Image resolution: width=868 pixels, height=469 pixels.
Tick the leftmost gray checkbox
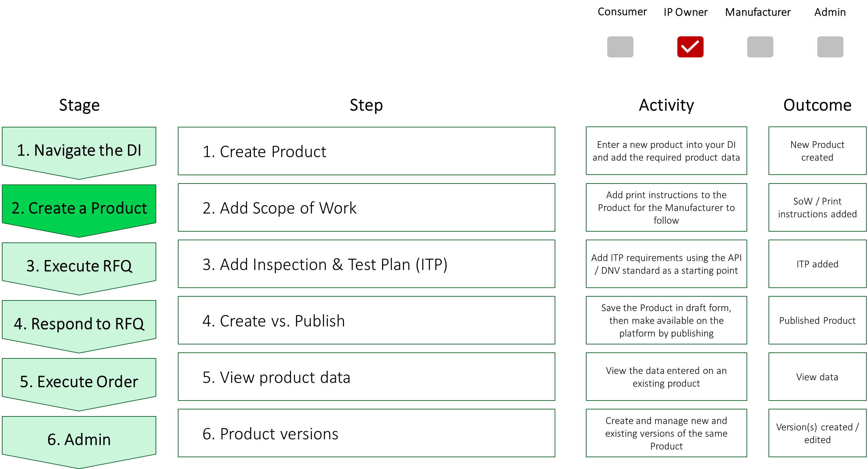tap(620, 47)
